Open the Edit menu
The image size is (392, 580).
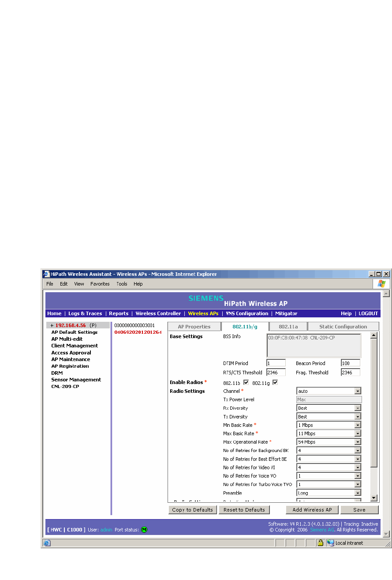click(x=64, y=284)
